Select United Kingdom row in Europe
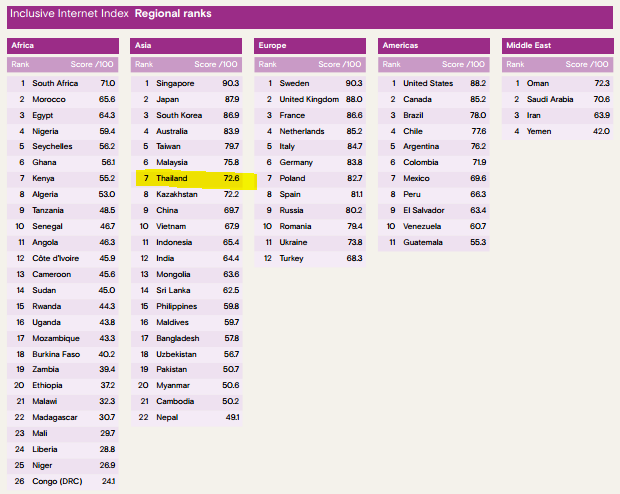620x494 pixels. click(310, 99)
